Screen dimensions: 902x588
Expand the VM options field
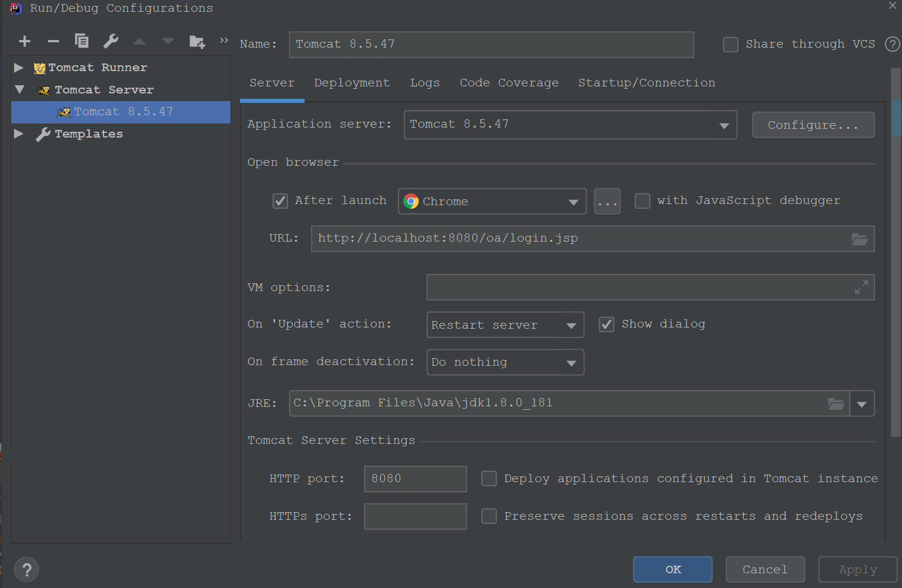(x=861, y=288)
